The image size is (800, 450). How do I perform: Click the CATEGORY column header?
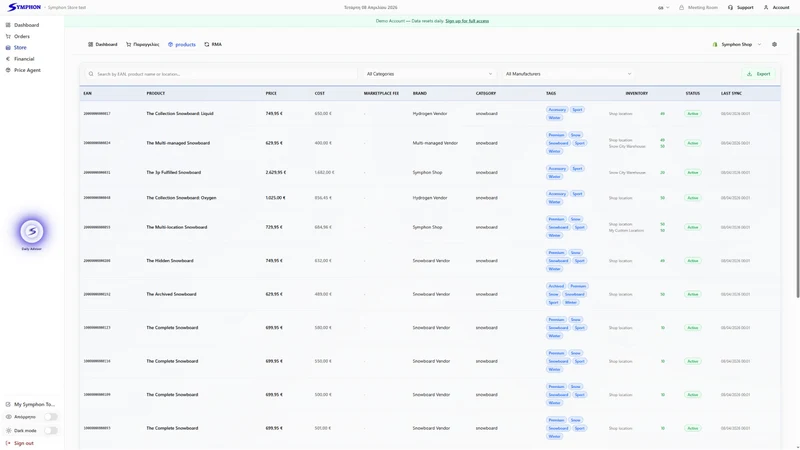[x=486, y=93]
